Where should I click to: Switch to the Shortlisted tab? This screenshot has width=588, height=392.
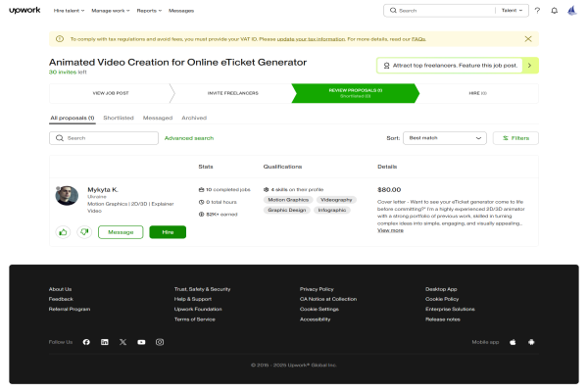point(118,118)
